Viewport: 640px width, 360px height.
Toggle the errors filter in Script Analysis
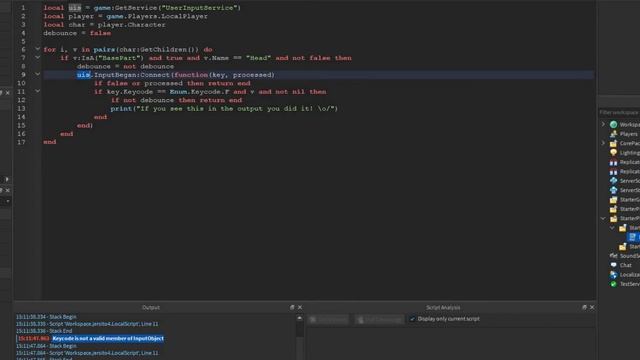click(329, 320)
